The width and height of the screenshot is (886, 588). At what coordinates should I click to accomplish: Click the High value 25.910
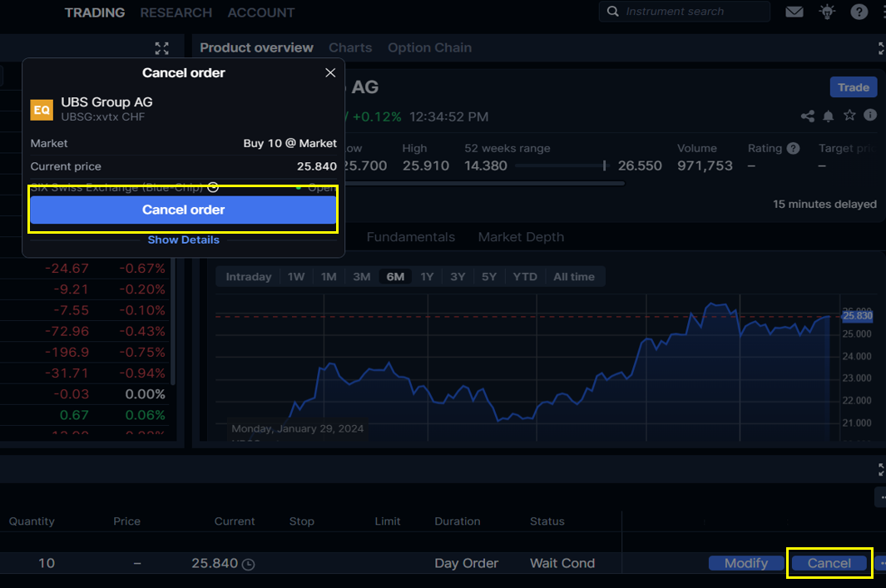coord(425,166)
